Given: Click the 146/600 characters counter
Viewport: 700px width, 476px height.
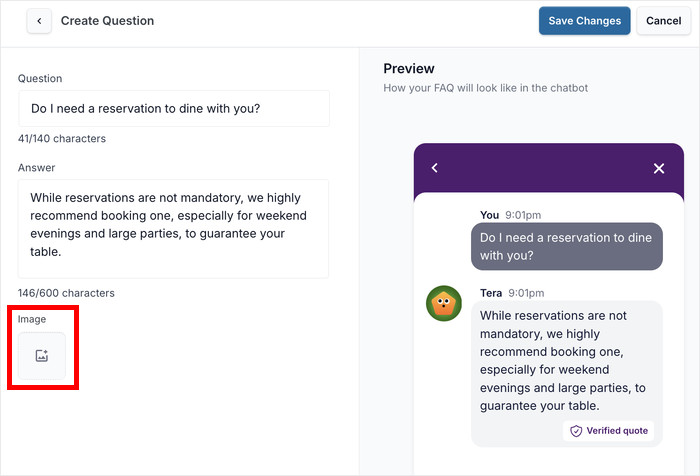Looking at the screenshot, I should pos(66,293).
